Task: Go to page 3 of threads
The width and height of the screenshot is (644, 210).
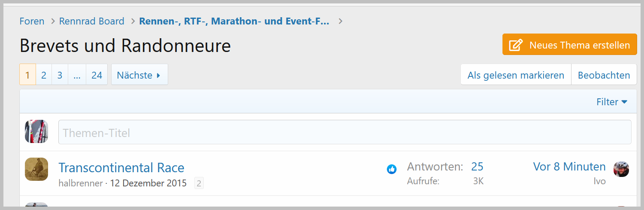Action: 60,75
